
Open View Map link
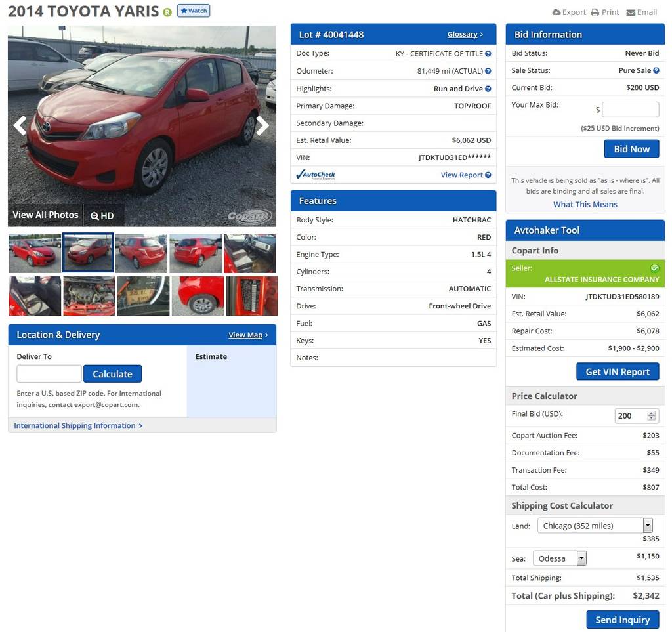pyautogui.click(x=245, y=335)
